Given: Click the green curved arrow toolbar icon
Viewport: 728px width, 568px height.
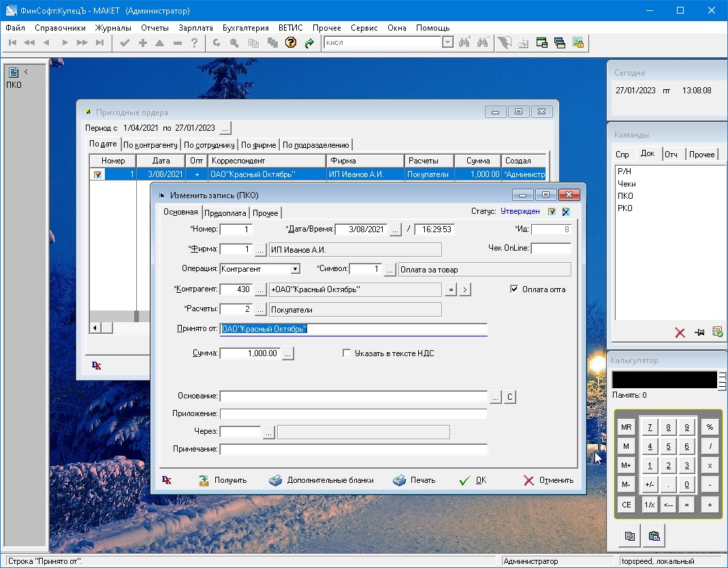Looking at the screenshot, I should pos(309,43).
